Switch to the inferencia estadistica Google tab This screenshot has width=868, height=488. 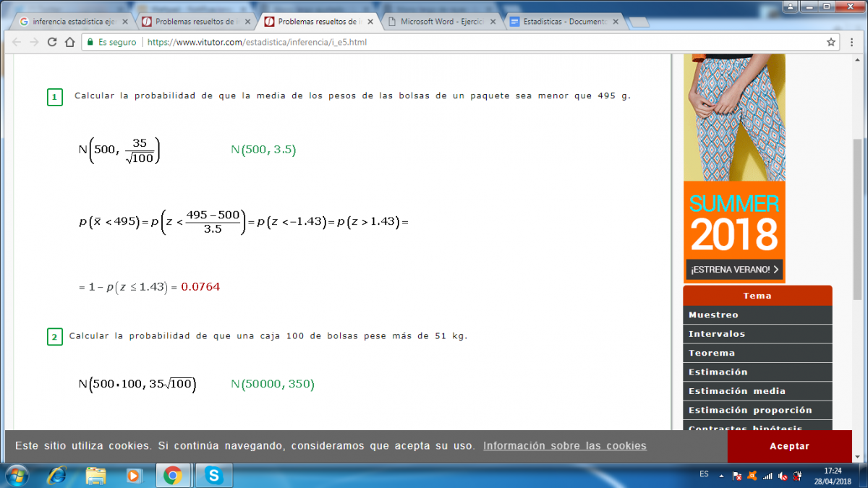click(70, 22)
